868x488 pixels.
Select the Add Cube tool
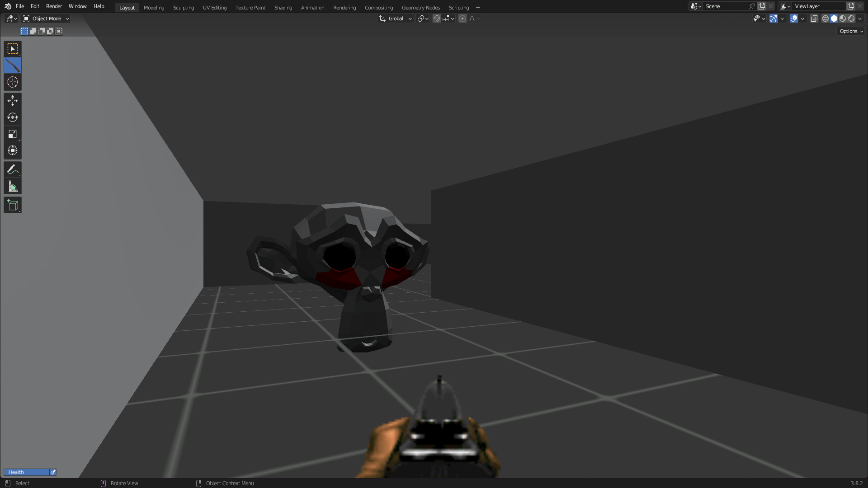[x=13, y=205]
